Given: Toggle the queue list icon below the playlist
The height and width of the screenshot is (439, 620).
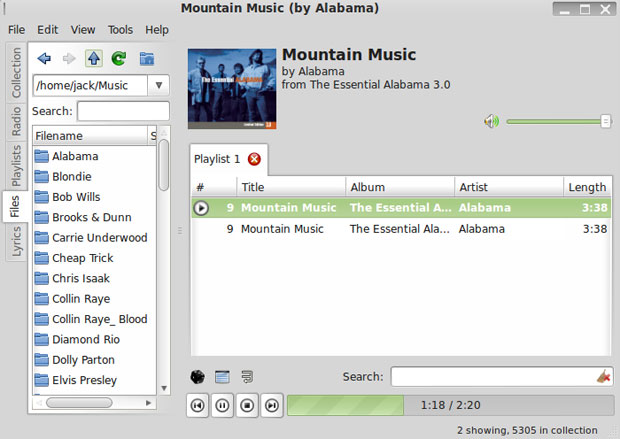Looking at the screenshot, I should 247,377.
